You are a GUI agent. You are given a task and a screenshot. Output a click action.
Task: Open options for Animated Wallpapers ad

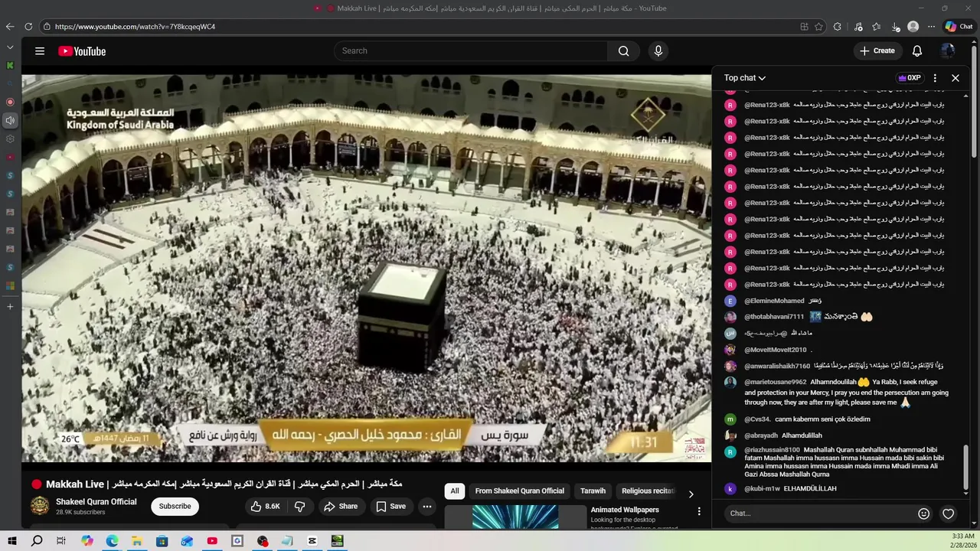[x=698, y=511]
